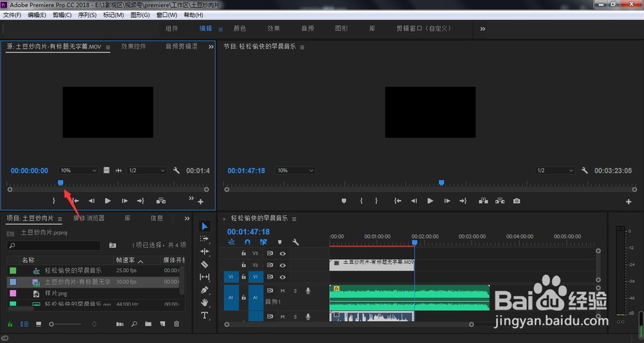Select the Razor tool

(x=205, y=264)
